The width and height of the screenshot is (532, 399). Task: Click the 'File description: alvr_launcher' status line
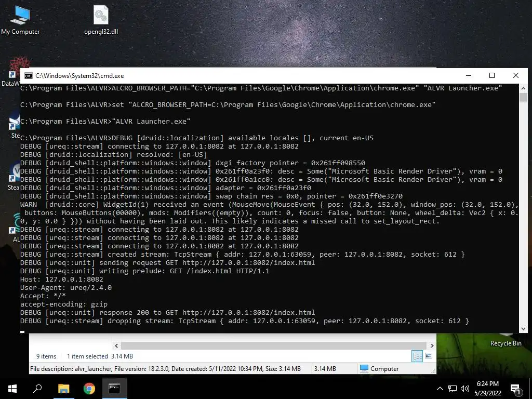165,368
